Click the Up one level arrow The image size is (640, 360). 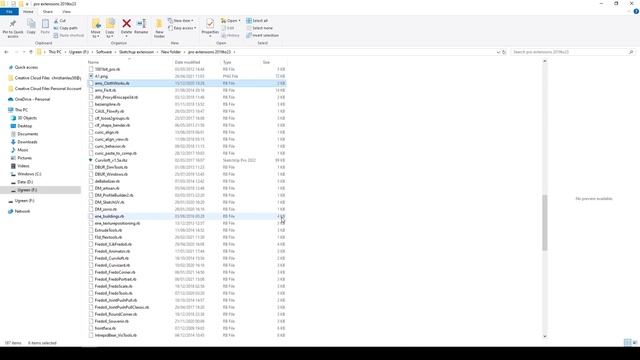(31, 52)
